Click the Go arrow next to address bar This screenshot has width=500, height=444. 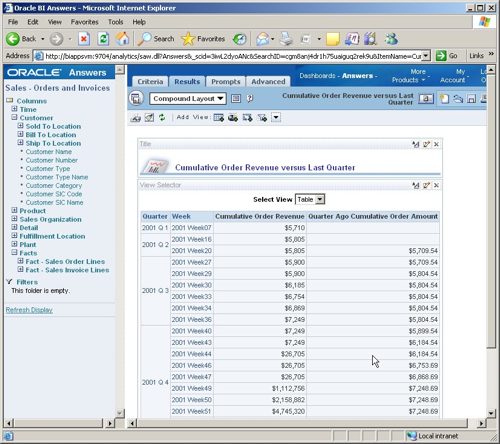click(441, 56)
